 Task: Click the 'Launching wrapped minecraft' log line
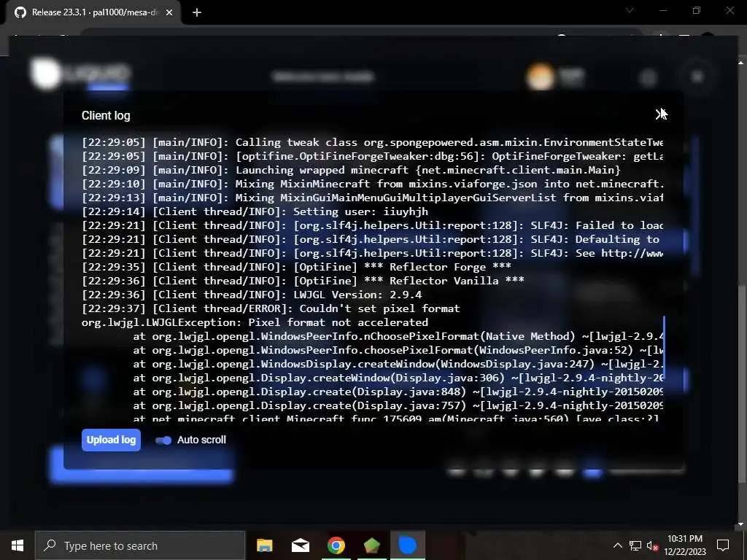(x=351, y=170)
